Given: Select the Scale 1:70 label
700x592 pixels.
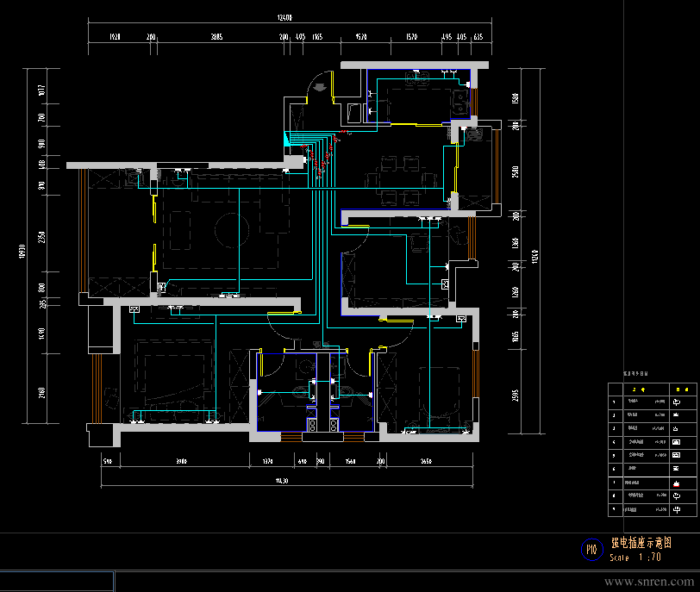Looking at the screenshot, I should pos(635,558).
